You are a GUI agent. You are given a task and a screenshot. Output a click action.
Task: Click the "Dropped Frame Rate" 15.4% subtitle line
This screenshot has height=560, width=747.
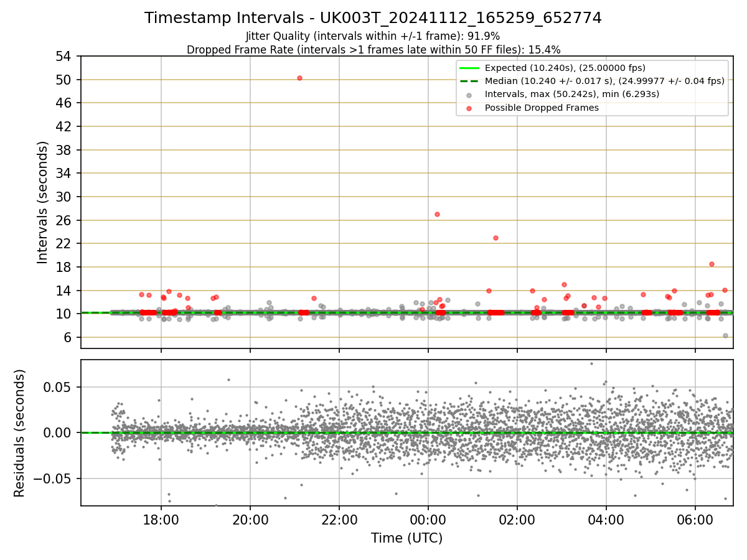(374, 50)
